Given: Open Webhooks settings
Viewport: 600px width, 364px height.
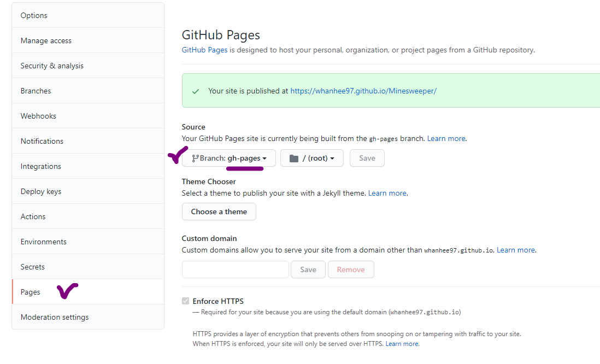Looking at the screenshot, I should pyautogui.click(x=88, y=116).
